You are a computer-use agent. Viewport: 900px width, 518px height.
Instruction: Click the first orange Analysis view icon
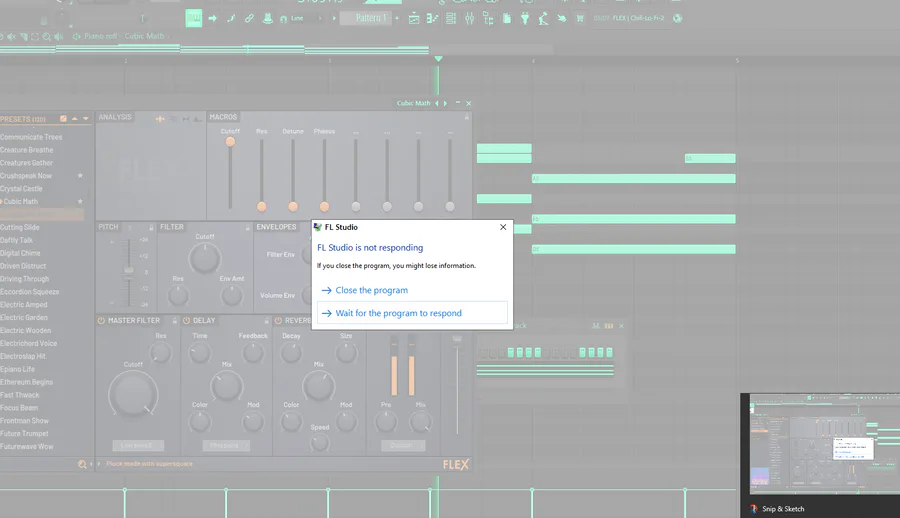tap(160, 118)
